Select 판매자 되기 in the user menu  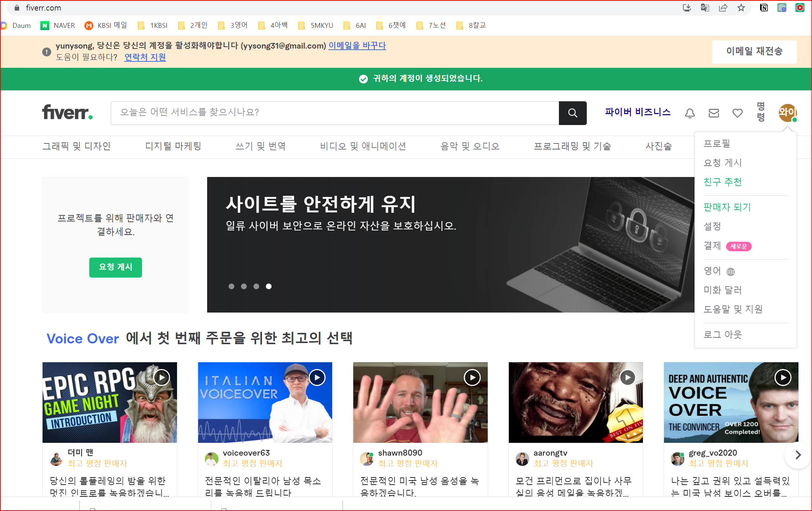pos(727,207)
